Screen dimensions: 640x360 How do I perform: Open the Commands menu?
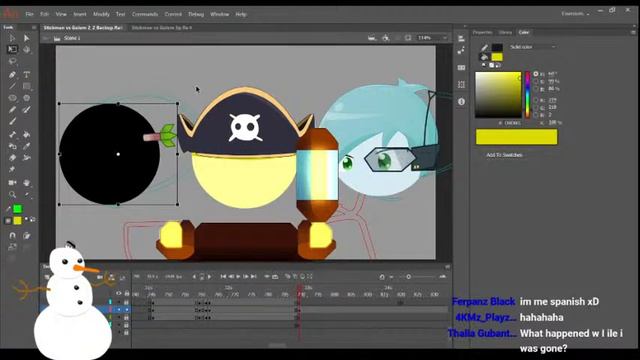(145, 14)
